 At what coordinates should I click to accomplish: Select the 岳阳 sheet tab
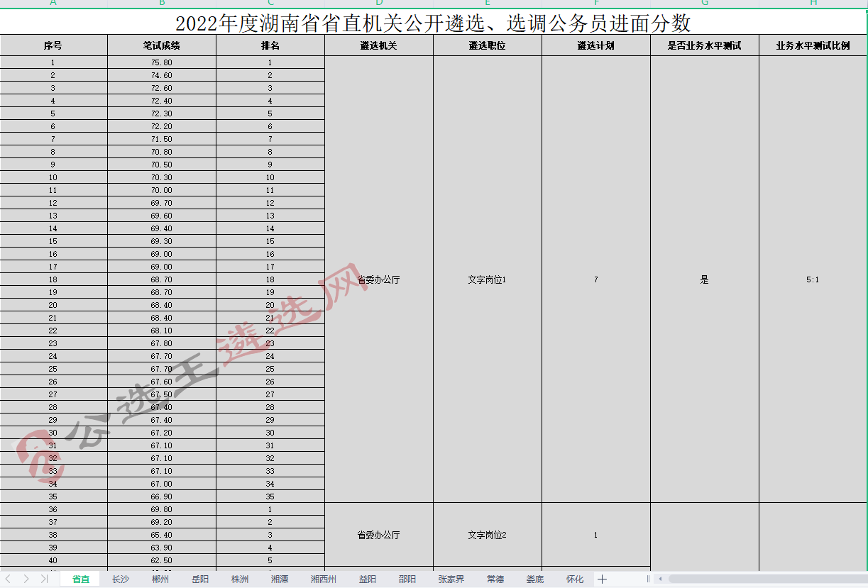200,579
